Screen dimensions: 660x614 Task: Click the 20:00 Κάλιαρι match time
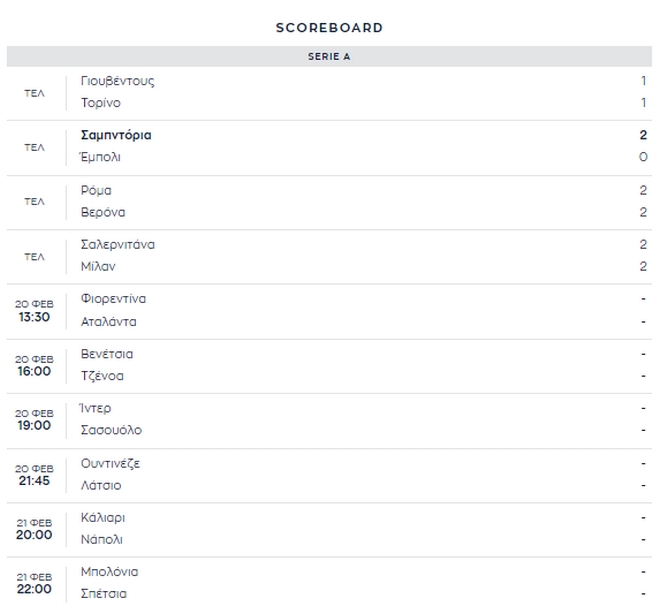click(x=34, y=535)
